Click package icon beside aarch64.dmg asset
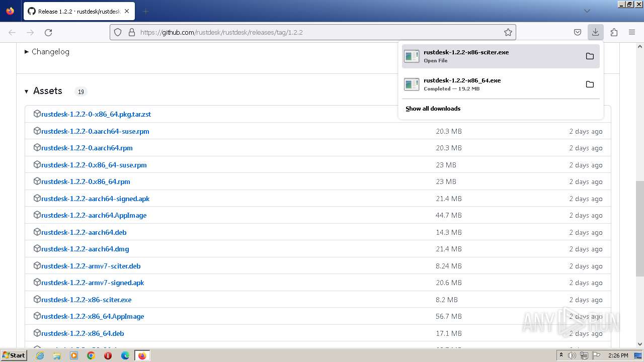Viewport: 644px width, 362px height. [x=37, y=248]
